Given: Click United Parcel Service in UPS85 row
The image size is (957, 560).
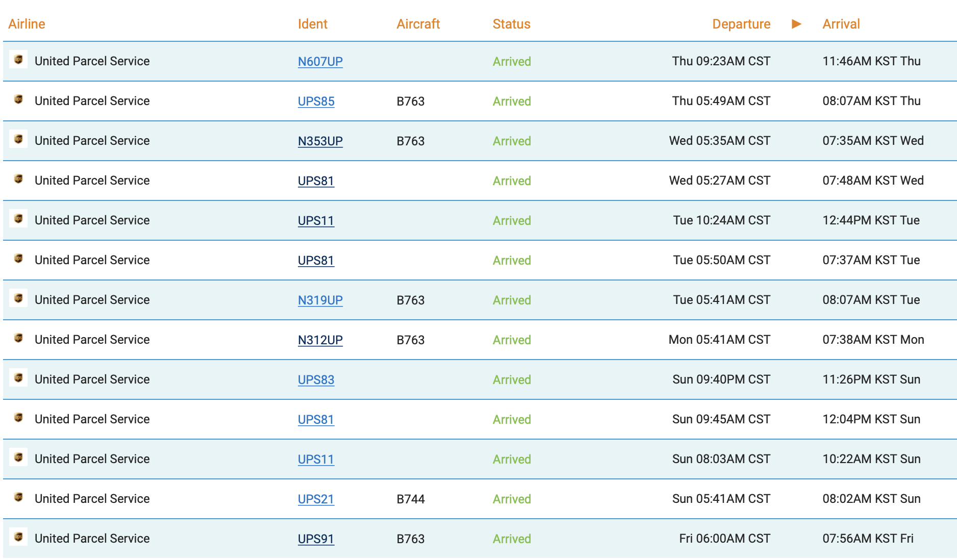Looking at the screenshot, I should pos(92,101).
